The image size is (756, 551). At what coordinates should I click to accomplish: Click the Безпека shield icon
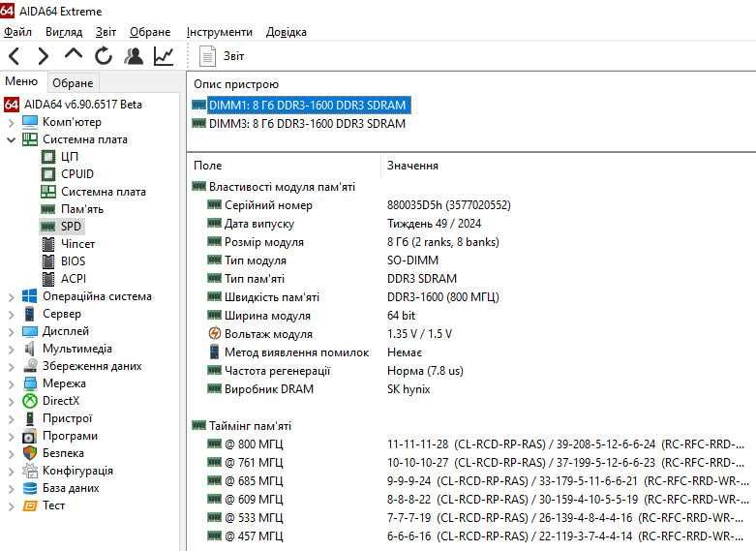click(x=30, y=453)
